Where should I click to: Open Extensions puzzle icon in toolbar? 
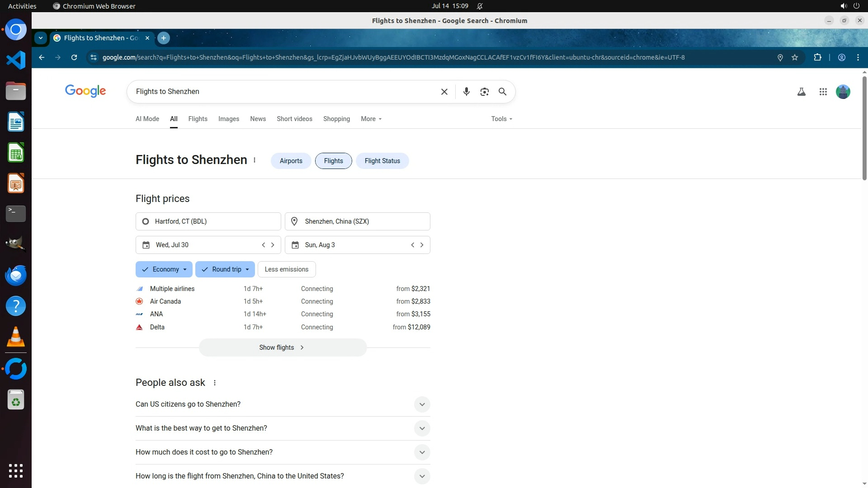817,57
